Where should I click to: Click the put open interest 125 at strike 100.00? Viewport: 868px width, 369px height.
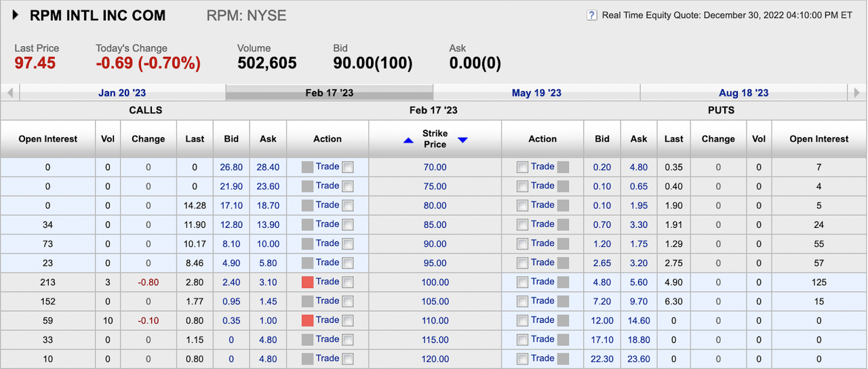click(x=819, y=282)
